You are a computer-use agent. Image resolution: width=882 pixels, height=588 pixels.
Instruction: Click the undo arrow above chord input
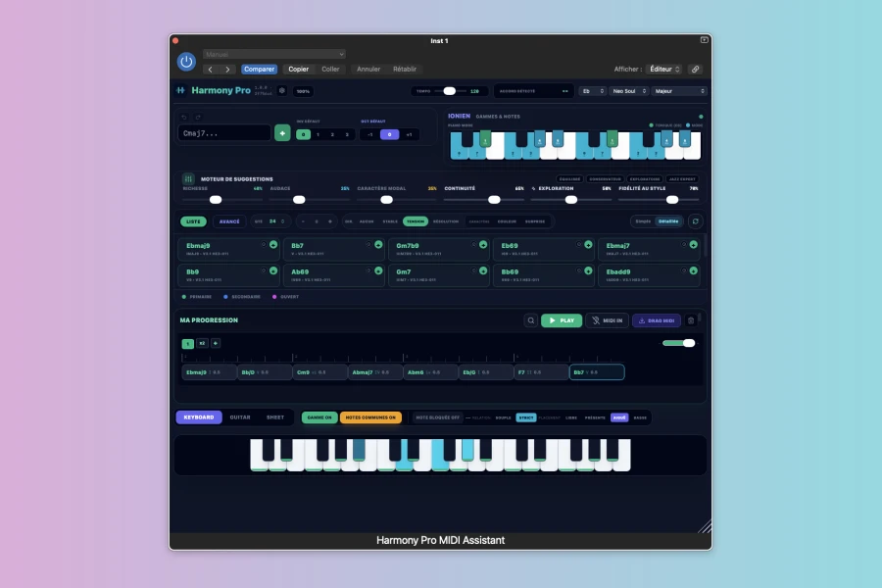click(x=184, y=117)
